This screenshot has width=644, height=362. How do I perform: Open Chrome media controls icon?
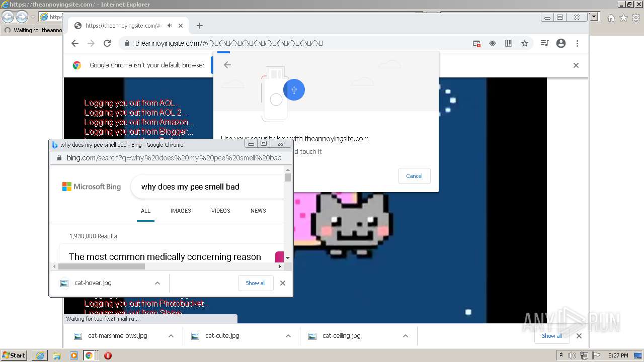point(544,43)
